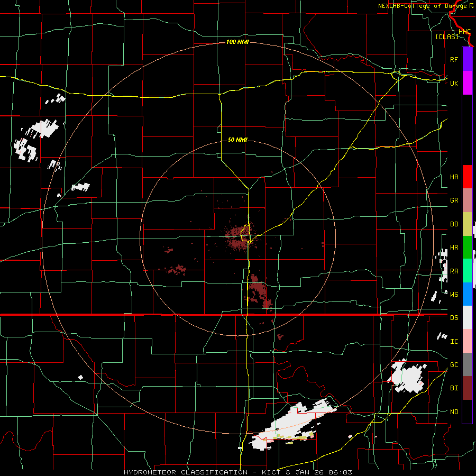Select the gray GC legend swatch

coord(467,364)
